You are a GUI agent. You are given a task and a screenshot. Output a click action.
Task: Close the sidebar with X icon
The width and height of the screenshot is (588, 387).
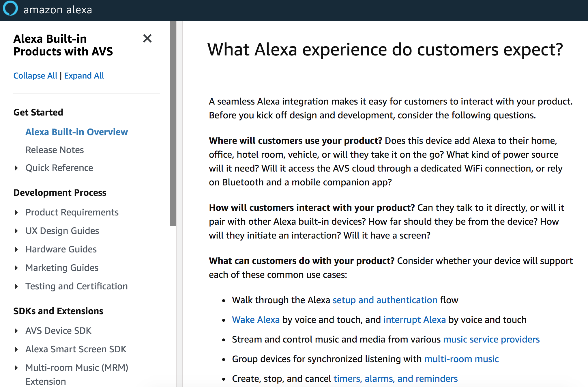point(147,38)
